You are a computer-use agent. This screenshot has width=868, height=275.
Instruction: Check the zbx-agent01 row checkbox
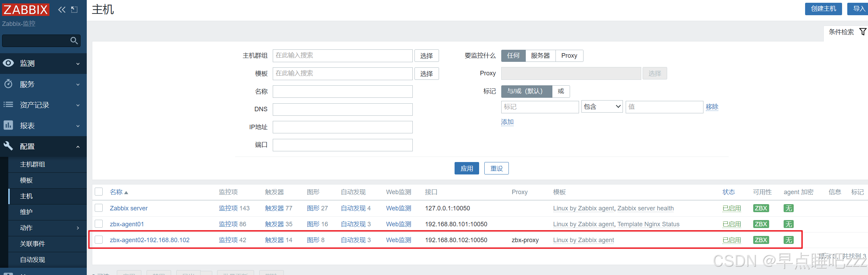coord(99,224)
